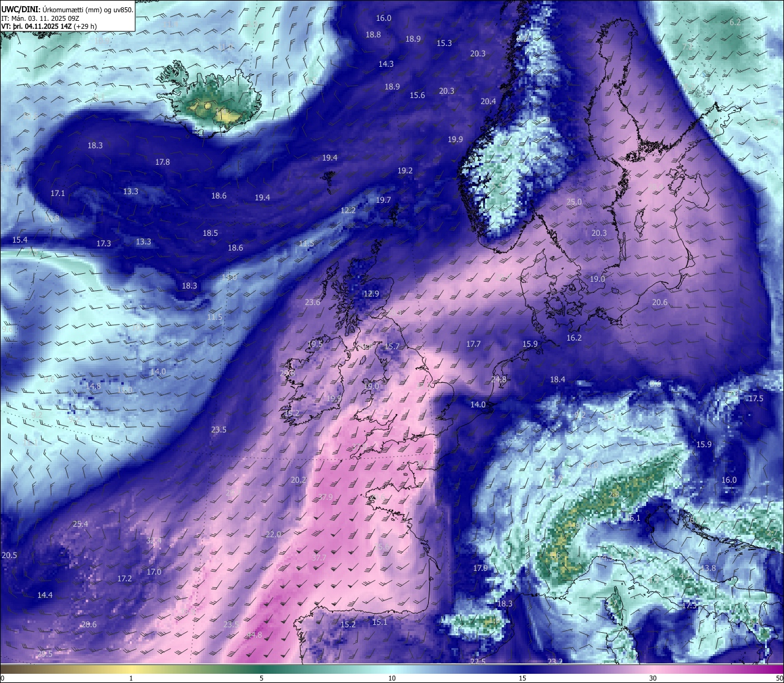784x683 pixels.
Task: Click the 22.0 value label
Action: pyautogui.click(x=273, y=535)
